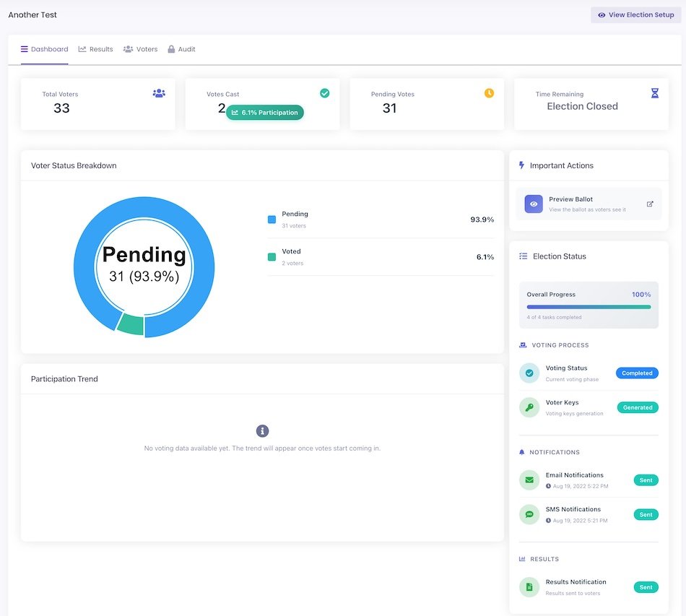Click the Voter Keys key icon
This screenshot has height=616, width=686.
click(x=529, y=407)
